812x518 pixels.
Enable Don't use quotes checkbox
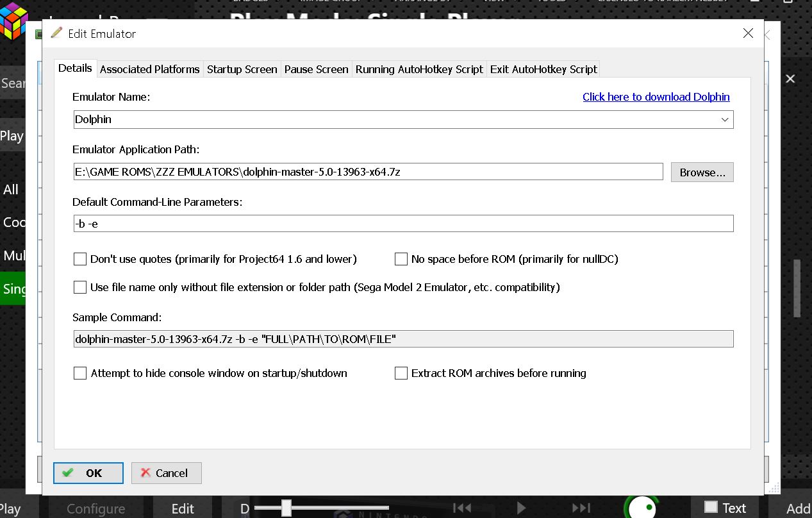(80, 259)
